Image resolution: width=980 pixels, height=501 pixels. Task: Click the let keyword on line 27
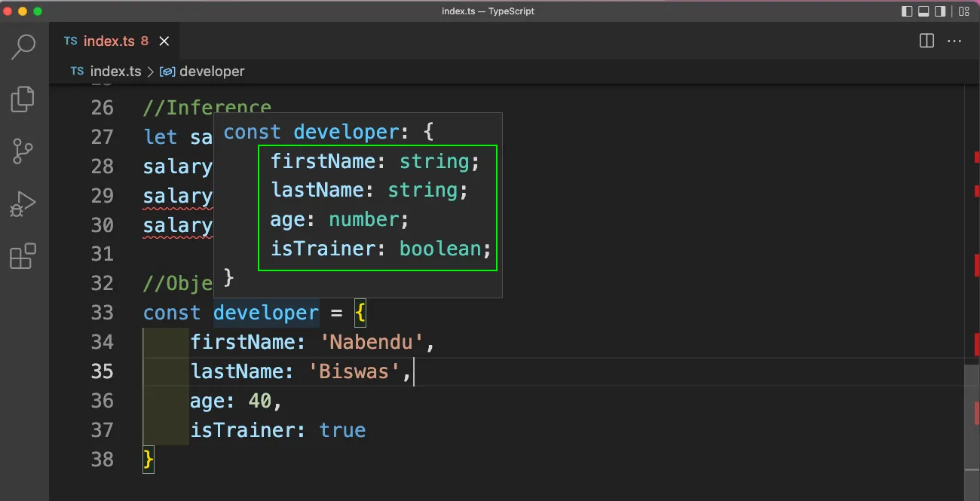(x=161, y=137)
